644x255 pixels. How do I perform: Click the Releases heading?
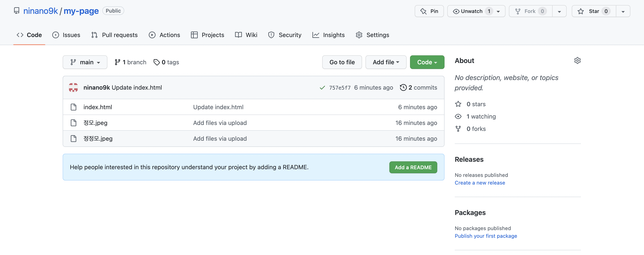pyautogui.click(x=469, y=159)
